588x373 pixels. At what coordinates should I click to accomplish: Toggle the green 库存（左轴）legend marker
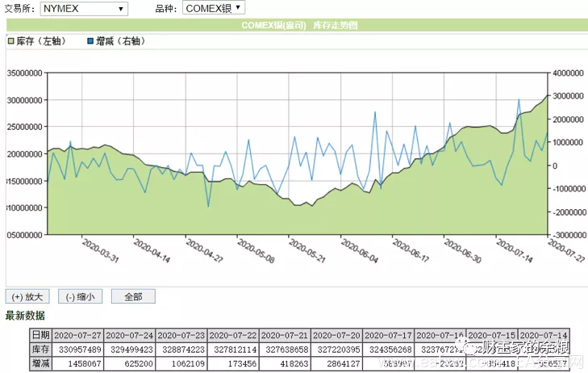coord(10,41)
